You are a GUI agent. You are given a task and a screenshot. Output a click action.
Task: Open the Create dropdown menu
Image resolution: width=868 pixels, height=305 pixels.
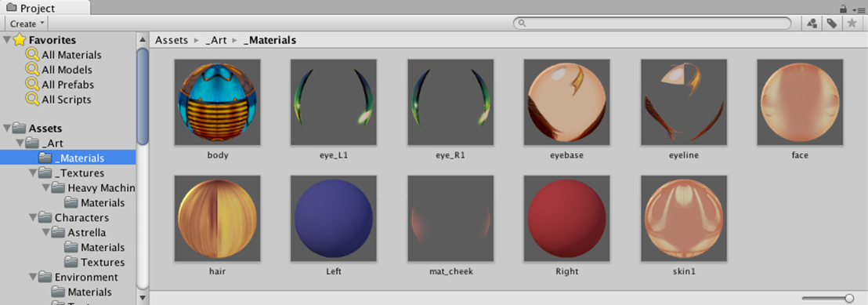pos(26,24)
